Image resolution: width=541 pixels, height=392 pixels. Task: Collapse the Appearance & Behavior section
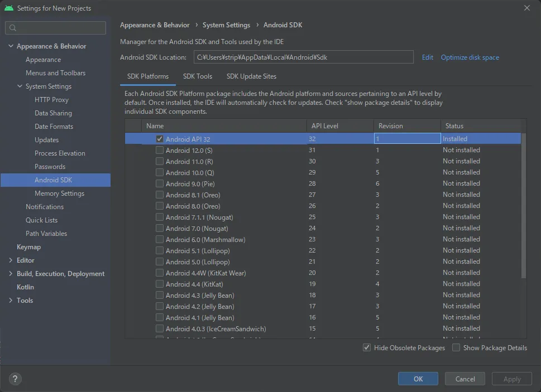pos(11,46)
